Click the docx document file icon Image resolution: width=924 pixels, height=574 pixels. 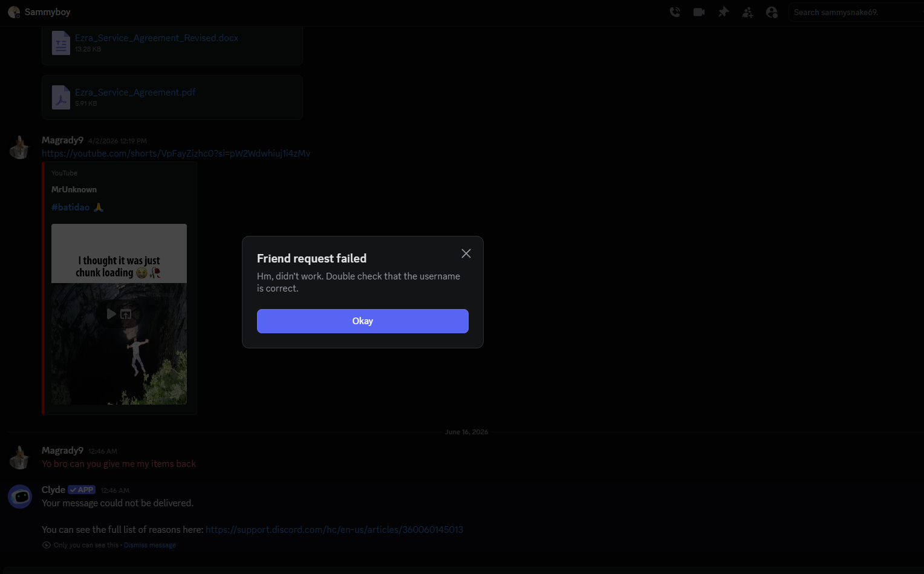tap(60, 43)
